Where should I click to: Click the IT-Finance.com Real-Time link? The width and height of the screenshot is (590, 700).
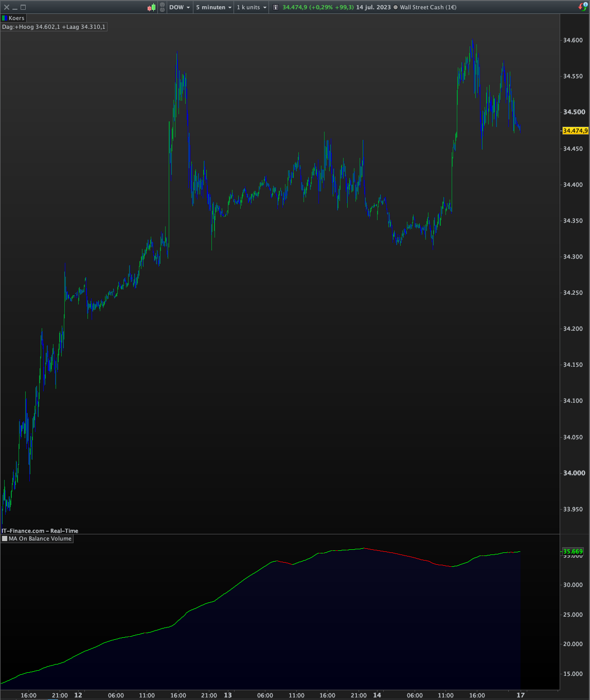tap(40, 531)
